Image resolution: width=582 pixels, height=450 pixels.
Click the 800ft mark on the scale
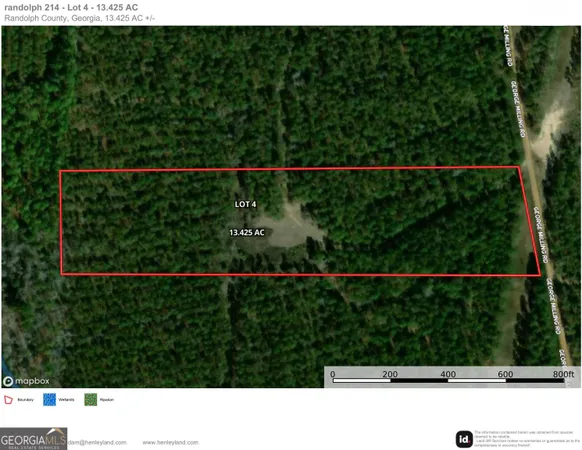point(563,374)
